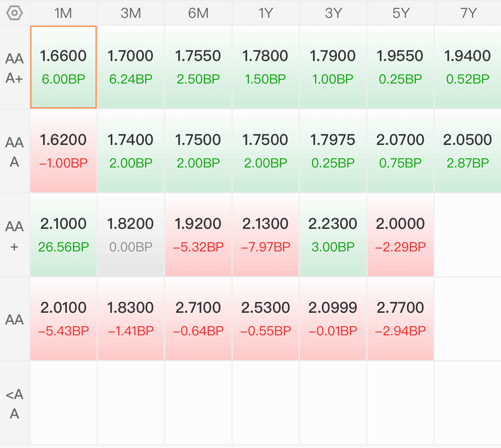Select the 5Y column header
This screenshot has height=448, width=501.
[x=401, y=13]
